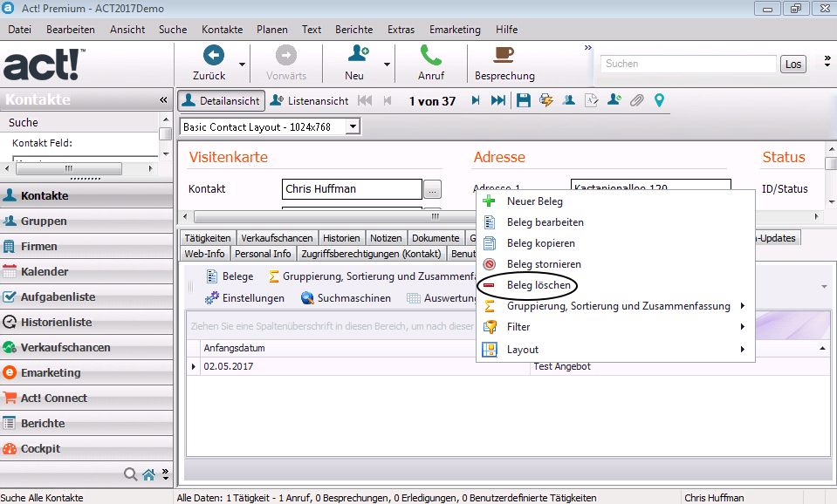Click the Zurück back arrow icon

[x=214, y=55]
